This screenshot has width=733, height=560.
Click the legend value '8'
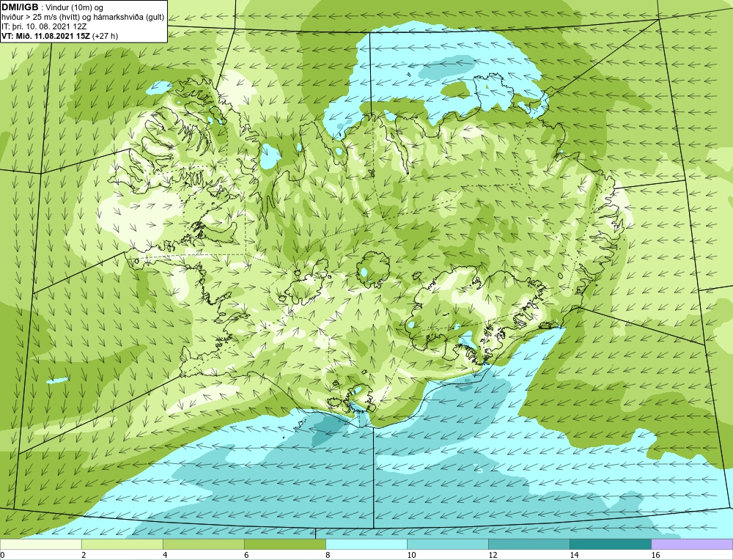coord(328,555)
